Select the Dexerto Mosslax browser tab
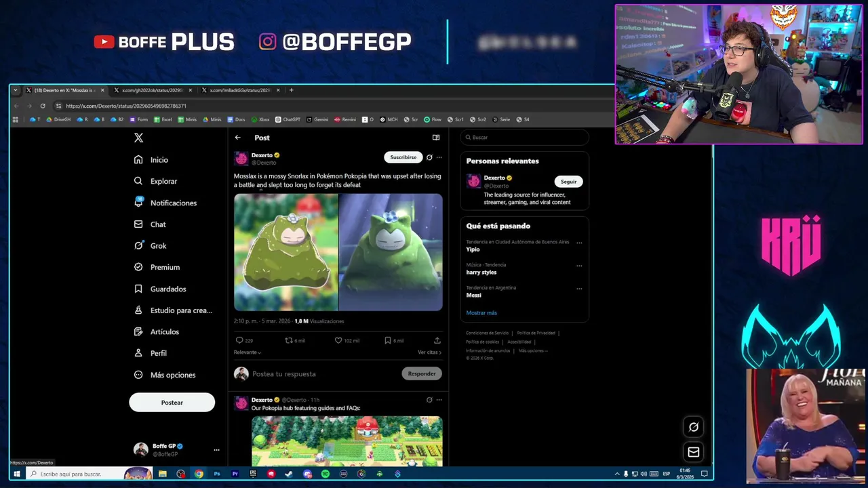Screen dimensions: 868x488 (64, 90)
